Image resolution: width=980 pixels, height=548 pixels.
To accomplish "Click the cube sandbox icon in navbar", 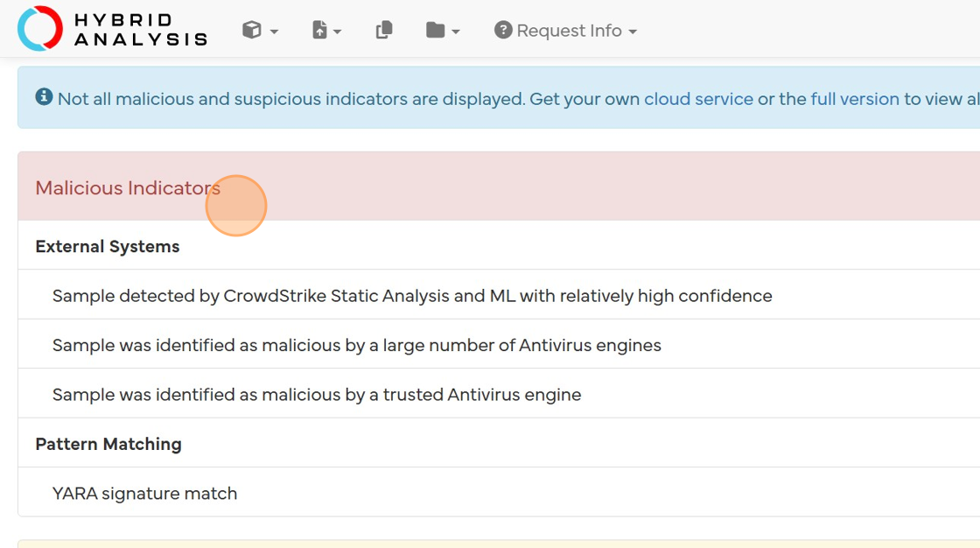I will tap(252, 31).
